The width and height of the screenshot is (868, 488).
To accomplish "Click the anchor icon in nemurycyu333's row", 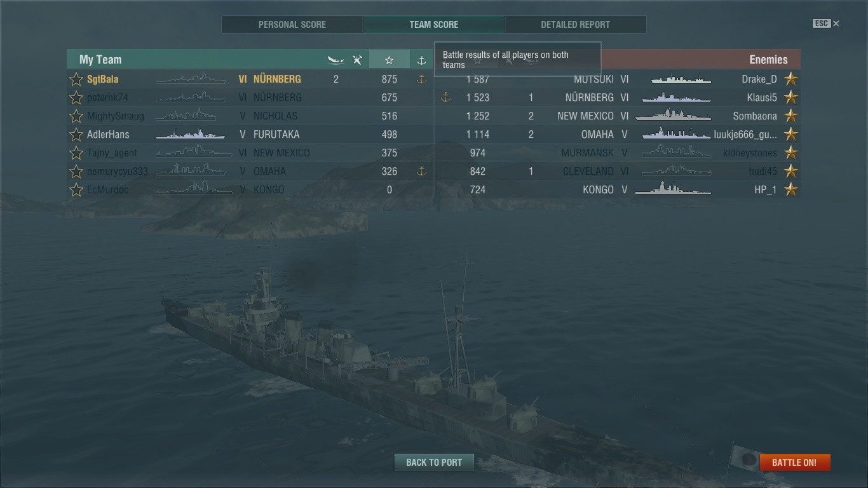I will (x=421, y=171).
